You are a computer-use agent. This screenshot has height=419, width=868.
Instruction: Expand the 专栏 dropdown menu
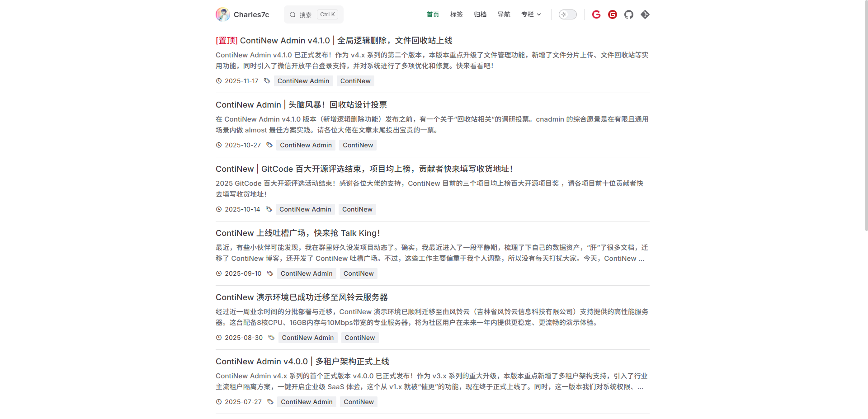531,14
